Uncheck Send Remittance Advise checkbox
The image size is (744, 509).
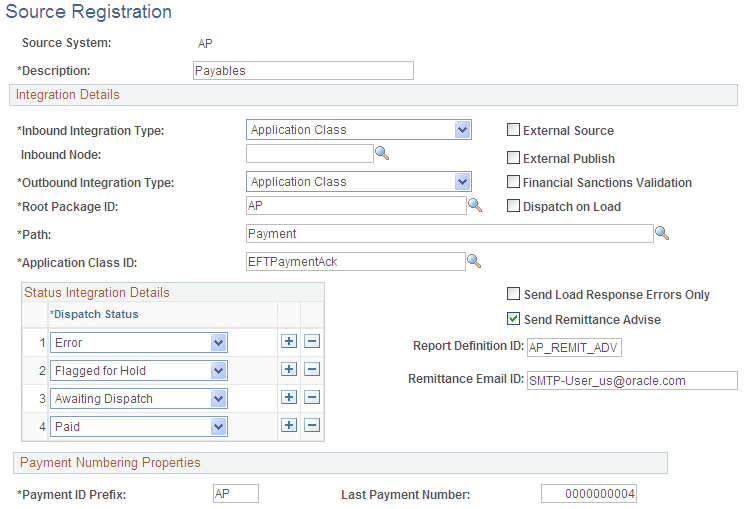513,319
